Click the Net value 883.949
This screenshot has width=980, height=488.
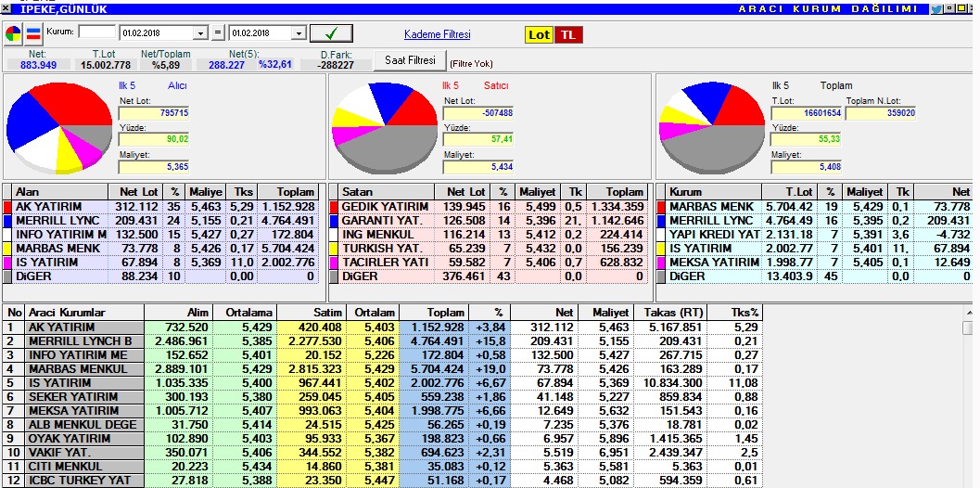(x=37, y=64)
